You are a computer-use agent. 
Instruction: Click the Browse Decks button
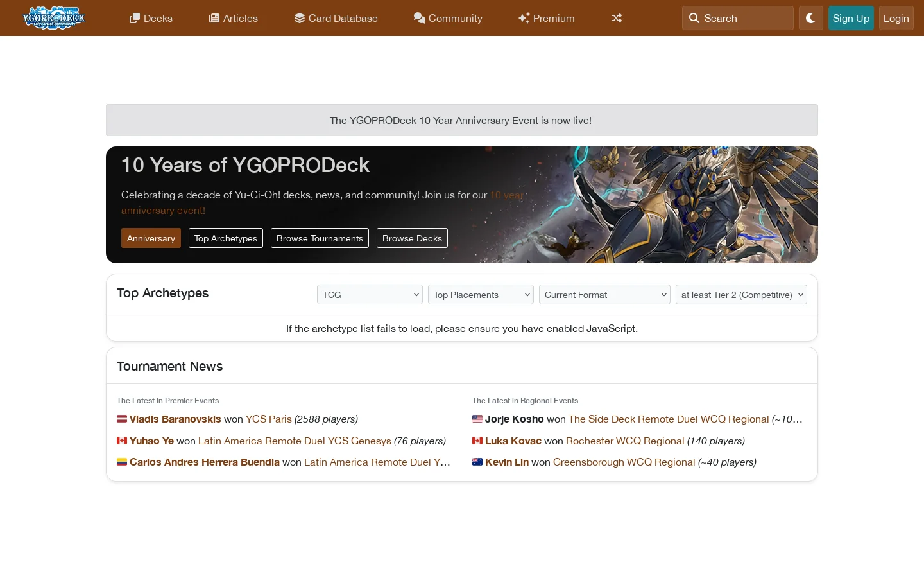click(412, 238)
